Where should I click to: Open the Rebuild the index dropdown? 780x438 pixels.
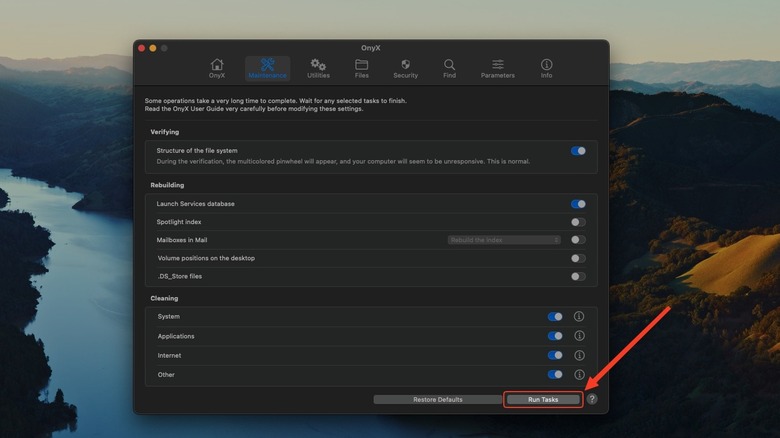[504, 240]
